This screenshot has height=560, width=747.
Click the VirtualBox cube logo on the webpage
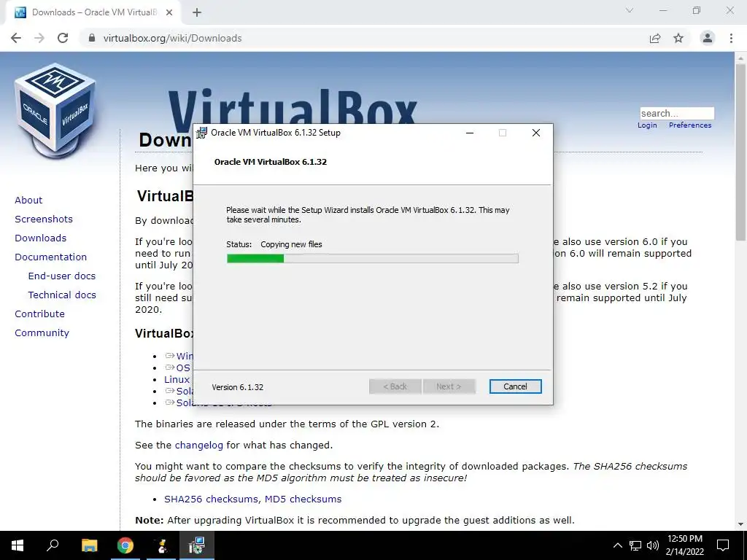tap(55, 111)
